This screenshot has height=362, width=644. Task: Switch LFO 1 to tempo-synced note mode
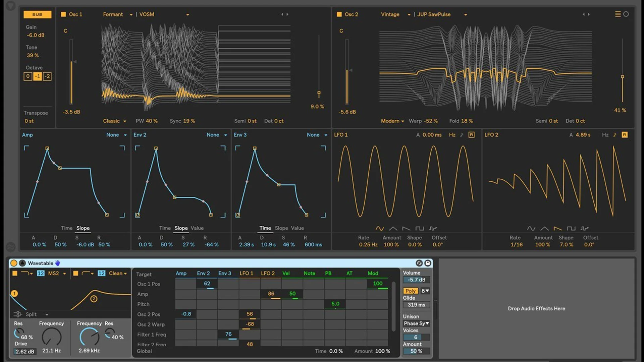pos(462,135)
